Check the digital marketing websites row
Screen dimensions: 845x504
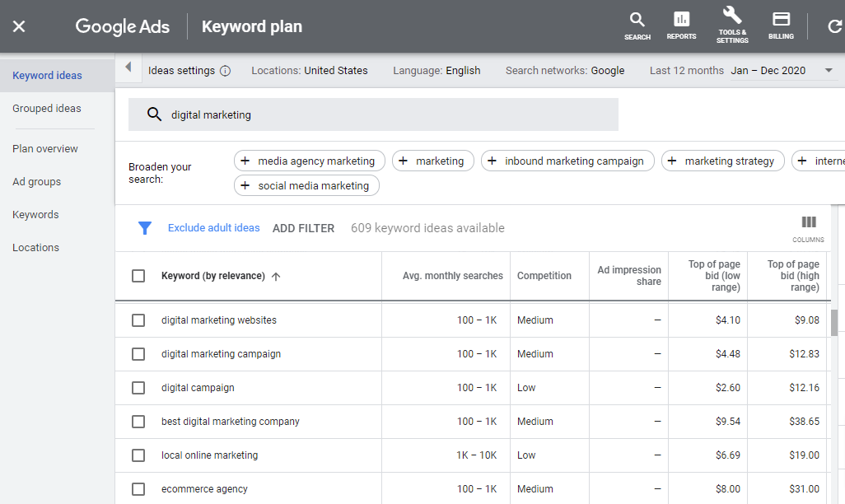click(x=138, y=320)
